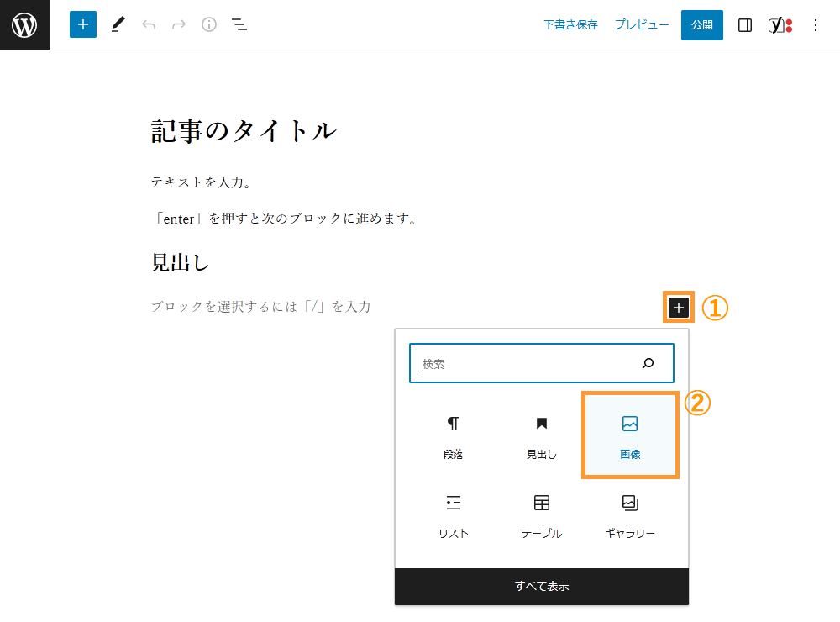840x622 pixels.
Task: Open the document overview list view icon
Action: 239,24
